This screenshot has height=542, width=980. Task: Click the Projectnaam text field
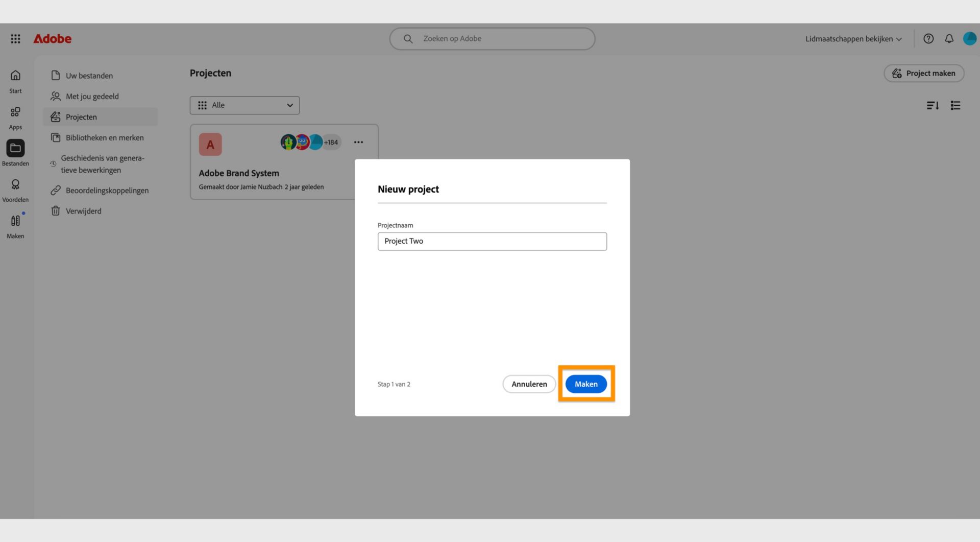[x=492, y=242]
